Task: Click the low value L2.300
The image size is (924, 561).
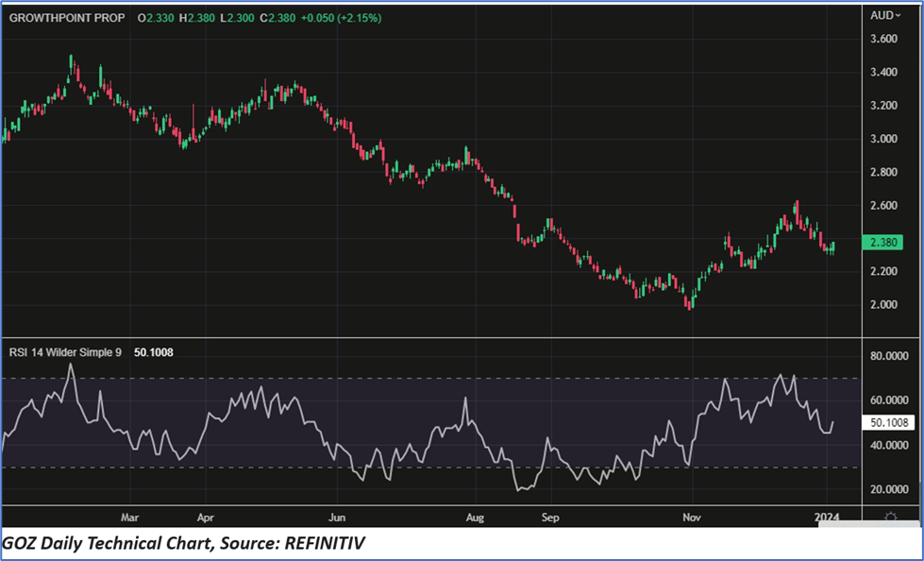Action: (237, 18)
